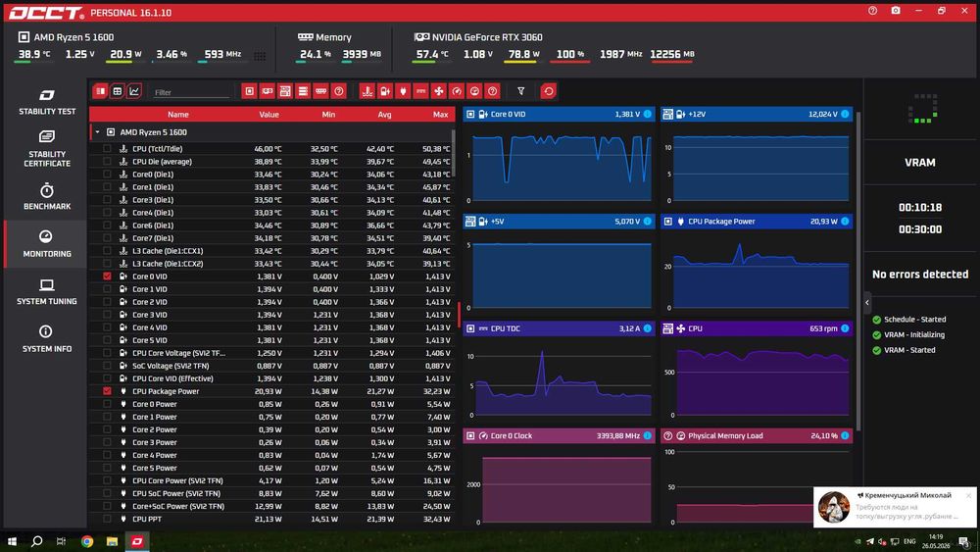980x552 pixels.
Task: Enable graph for SoC Voltage (SVI2 TFN)
Action: (107, 366)
